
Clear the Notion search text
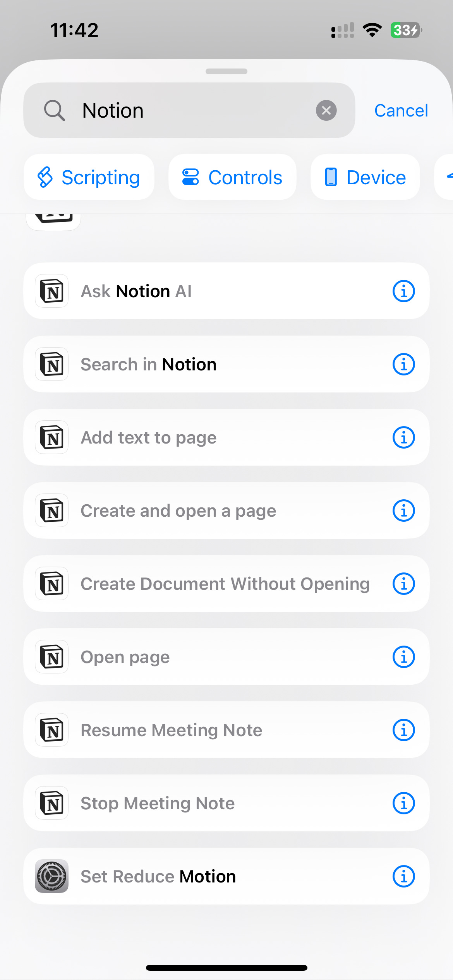pos(326,110)
